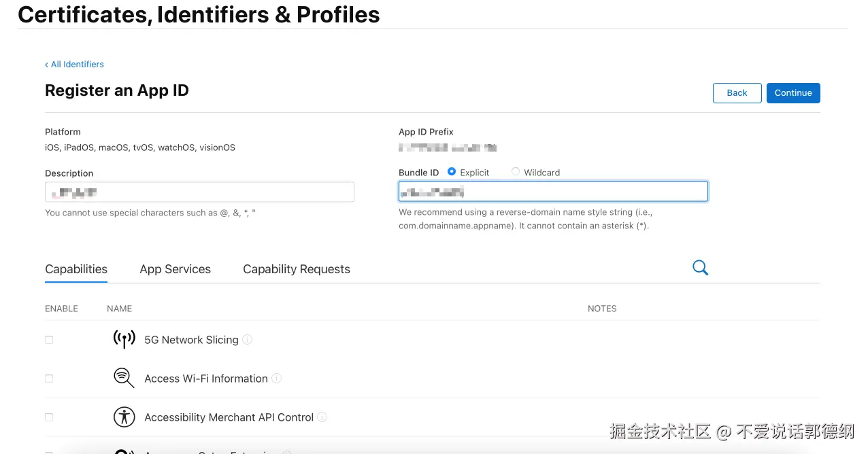Tick the Accessibility Merchant API Control checkbox
Screen dimensions: 868x454
[49, 417]
